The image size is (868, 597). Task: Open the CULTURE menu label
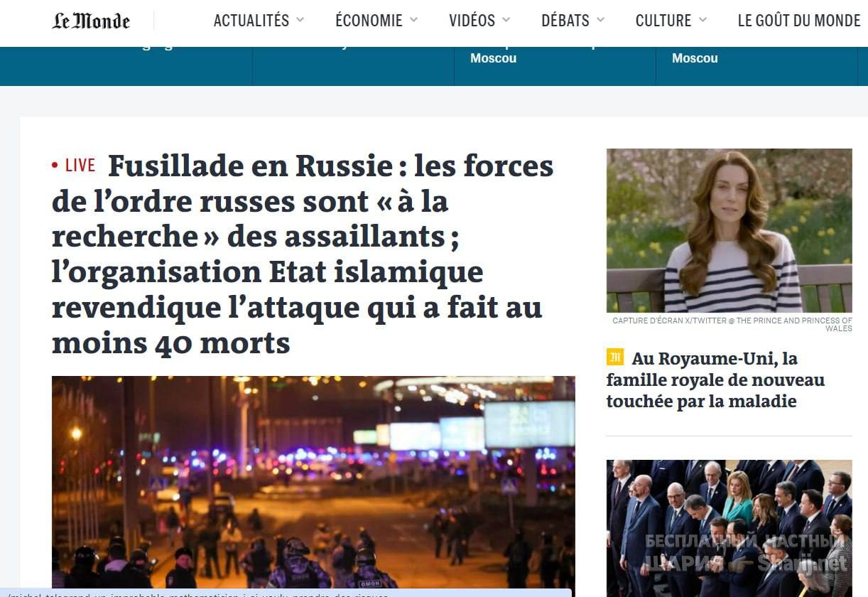click(663, 21)
